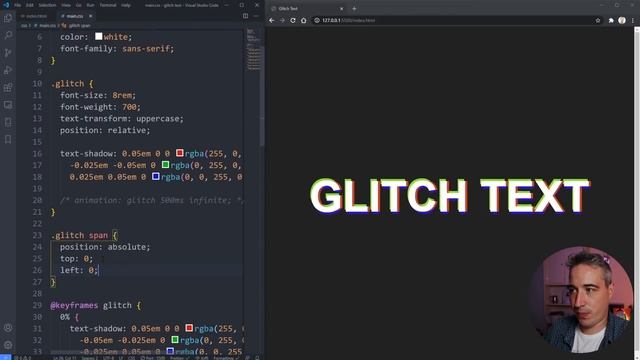Image resolution: width=640 pixels, height=360 pixels.
Task: Click the circular webcam overlay
Action: 581,300
